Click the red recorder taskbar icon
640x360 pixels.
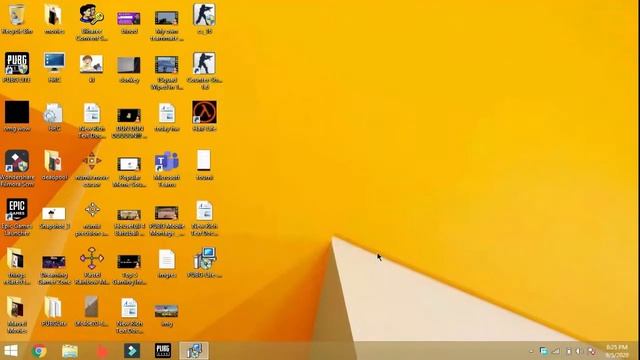coord(102,351)
